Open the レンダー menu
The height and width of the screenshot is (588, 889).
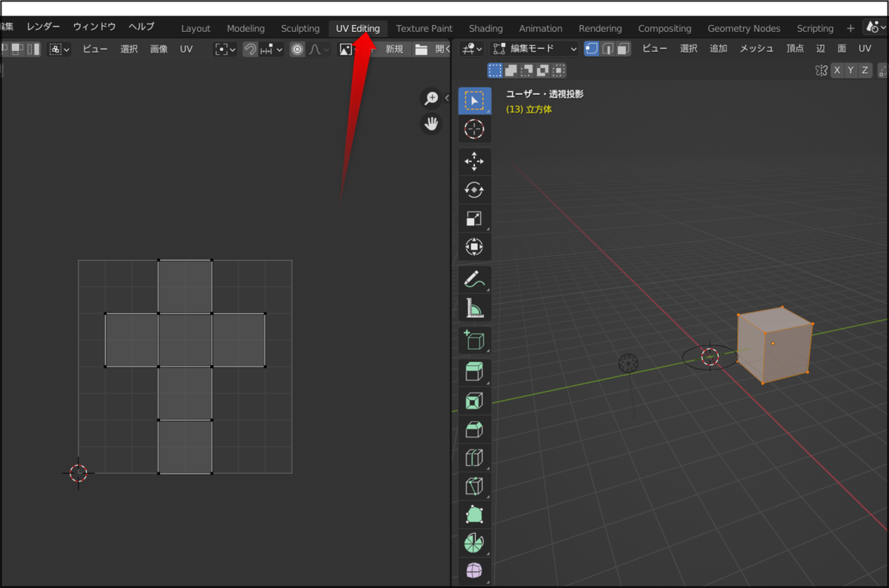[x=43, y=27]
